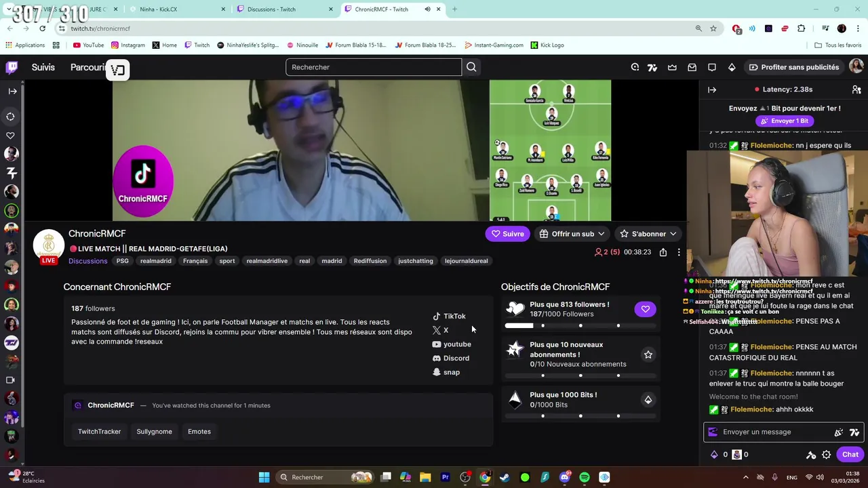Click followers goal progress bar
The image size is (868, 488).
580,326
